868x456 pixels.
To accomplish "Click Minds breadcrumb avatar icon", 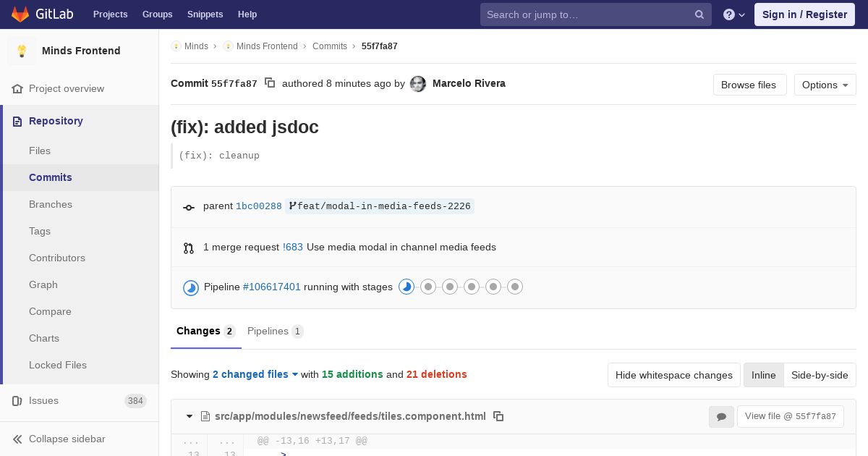I will click(x=176, y=46).
